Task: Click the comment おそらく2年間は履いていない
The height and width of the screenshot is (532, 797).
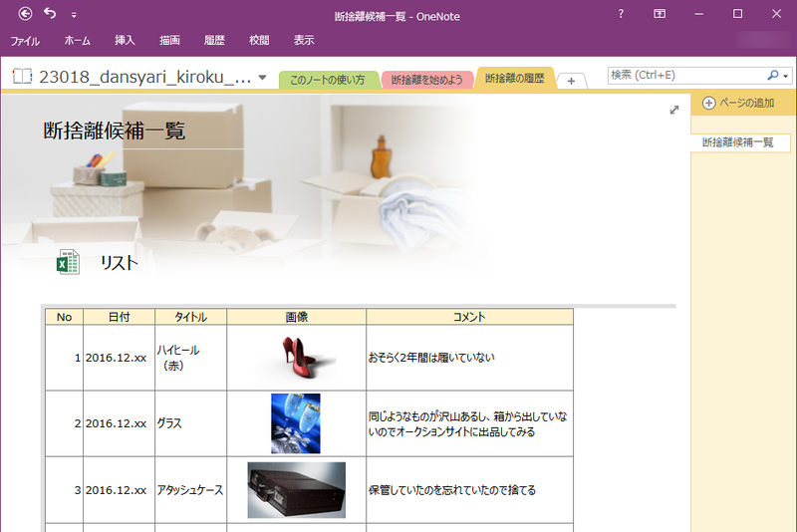Action: (431, 358)
